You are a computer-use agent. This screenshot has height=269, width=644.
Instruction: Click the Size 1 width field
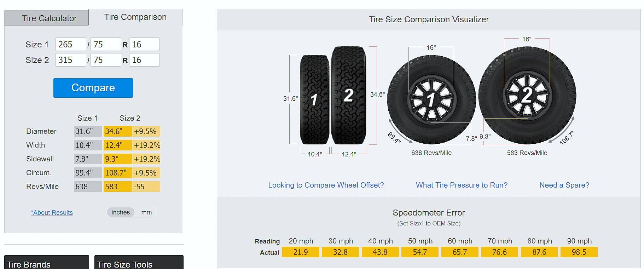pyautogui.click(x=71, y=45)
